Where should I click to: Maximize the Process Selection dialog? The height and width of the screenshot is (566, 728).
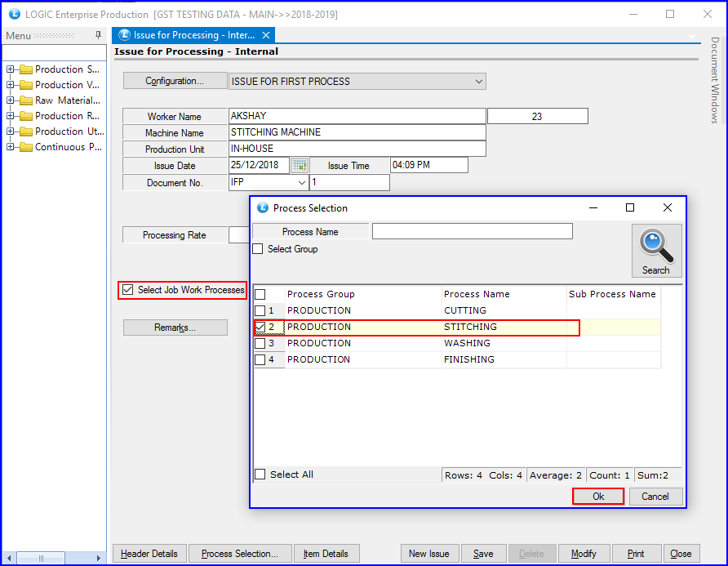pyautogui.click(x=630, y=207)
